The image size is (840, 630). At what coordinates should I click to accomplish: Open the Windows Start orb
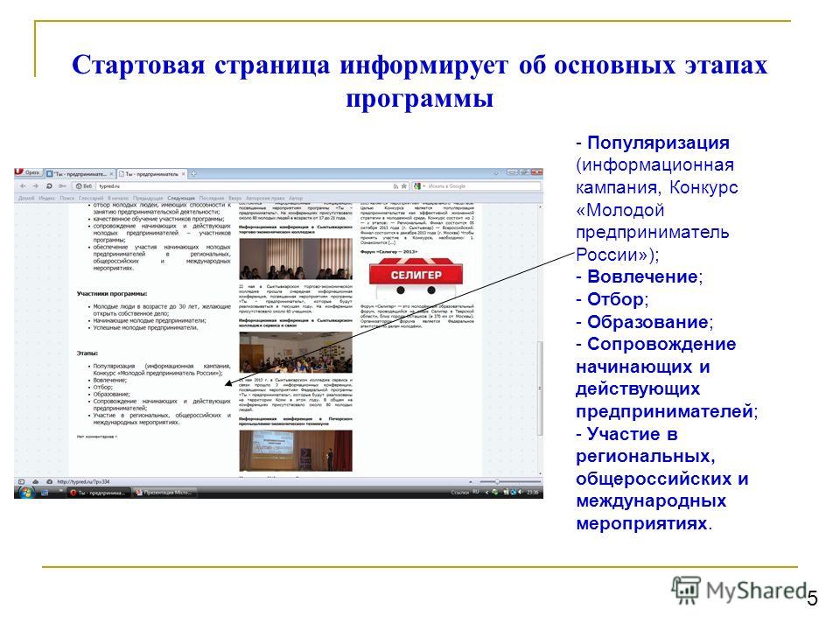pyautogui.click(x=25, y=493)
